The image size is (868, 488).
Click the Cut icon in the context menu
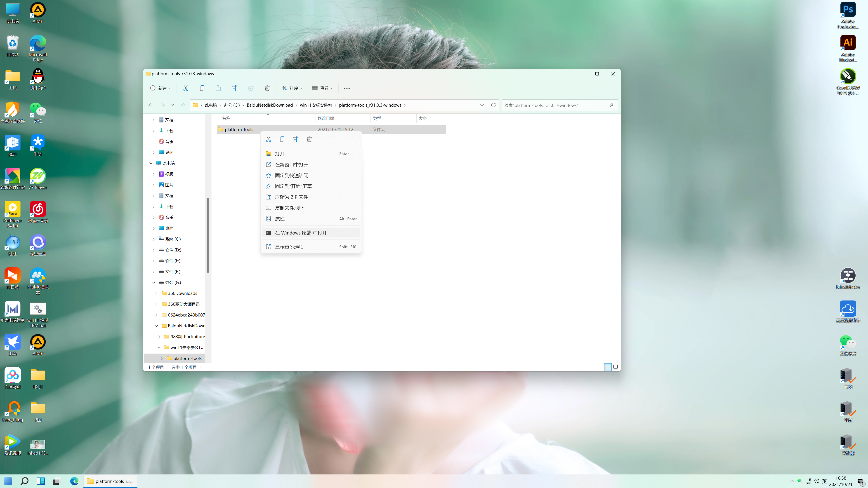pyautogui.click(x=268, y=139)
